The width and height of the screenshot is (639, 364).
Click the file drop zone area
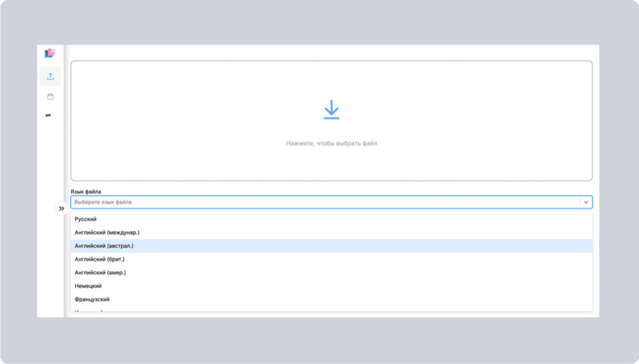(x=332, y=121)
